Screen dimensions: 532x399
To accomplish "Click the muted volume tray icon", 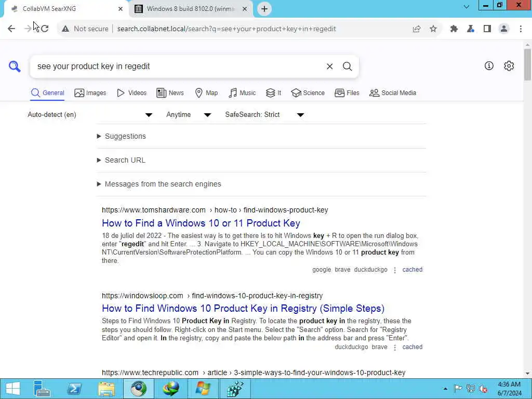I will 483,389.
